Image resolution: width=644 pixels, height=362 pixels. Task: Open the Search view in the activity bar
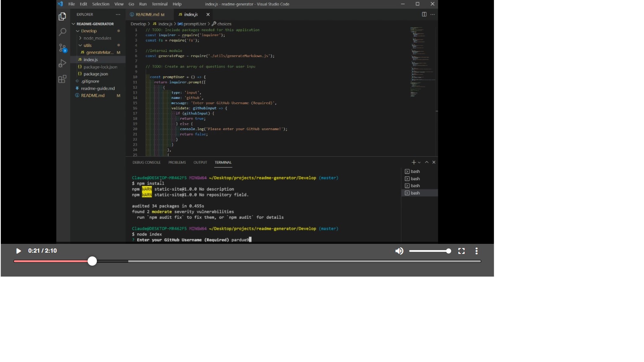point(62,32)
